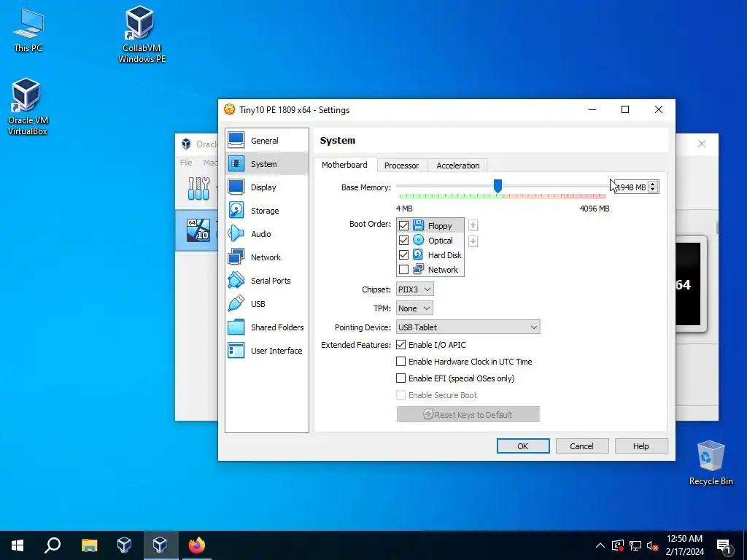The image size is (747, 560).
Task: Open the Windows Start menu
Action: point(18,545)
